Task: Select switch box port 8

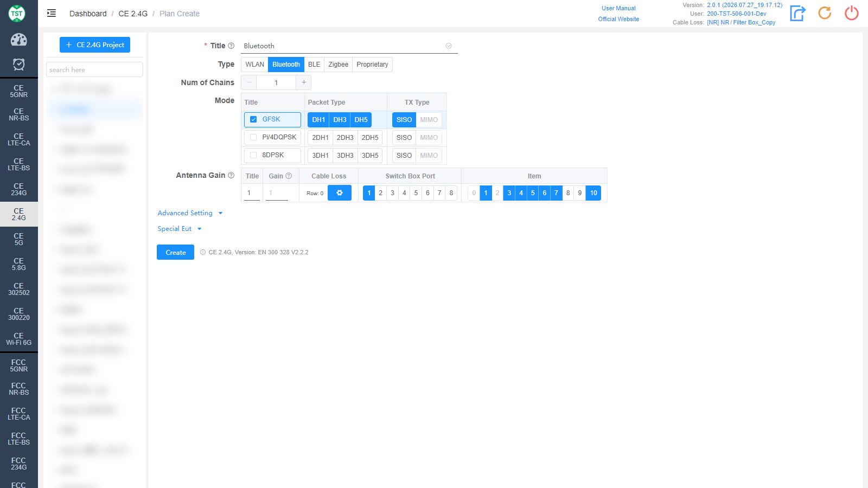Action: click(x=451, y=192)
